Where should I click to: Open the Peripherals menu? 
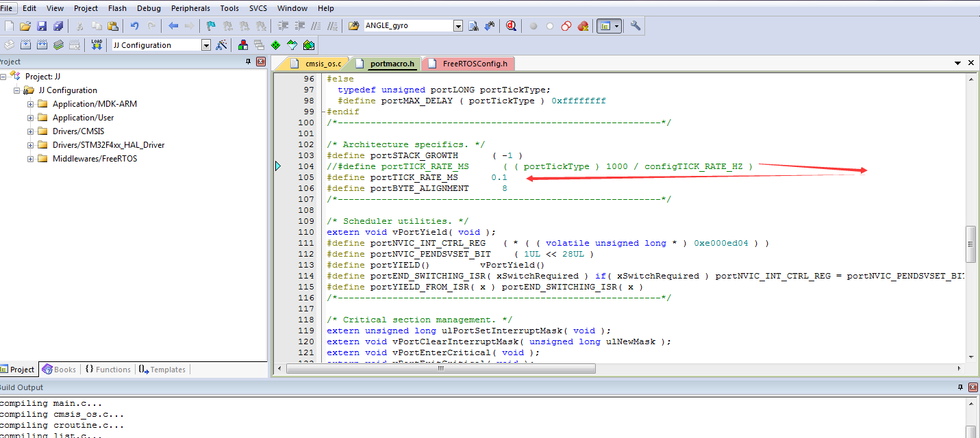(x=192, y=8)
